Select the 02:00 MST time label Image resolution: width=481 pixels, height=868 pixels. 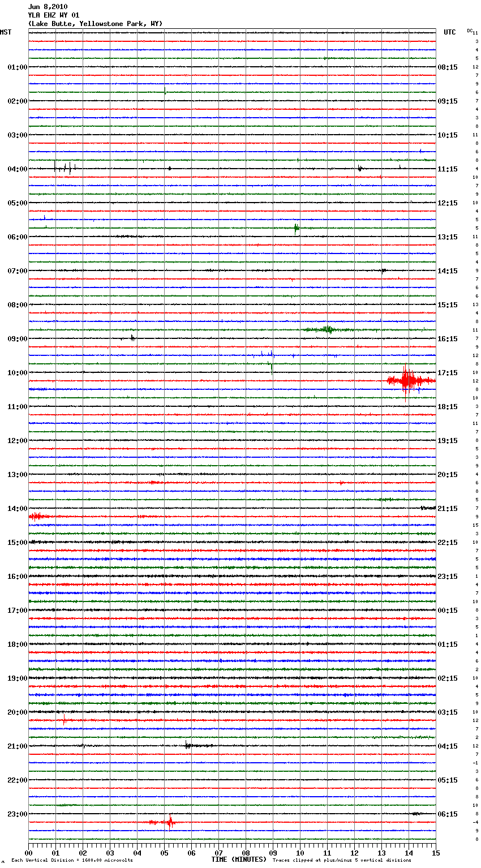tap(18, 101)
